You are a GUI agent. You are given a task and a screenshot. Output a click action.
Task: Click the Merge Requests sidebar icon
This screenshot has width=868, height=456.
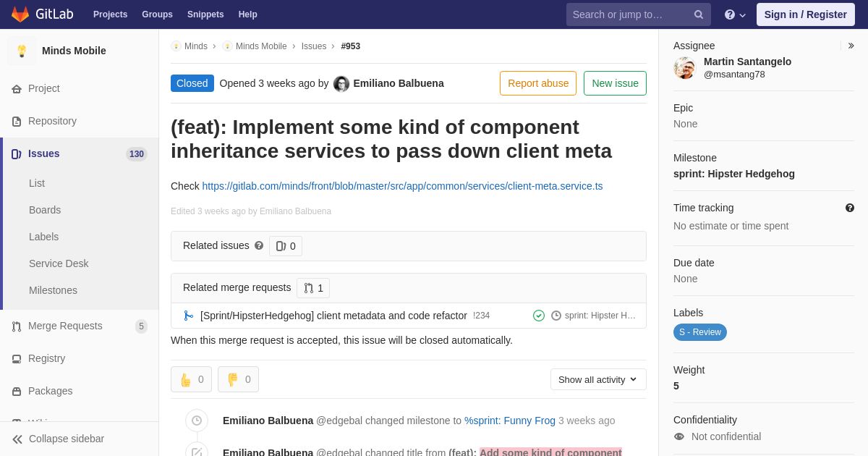[17, 326]
